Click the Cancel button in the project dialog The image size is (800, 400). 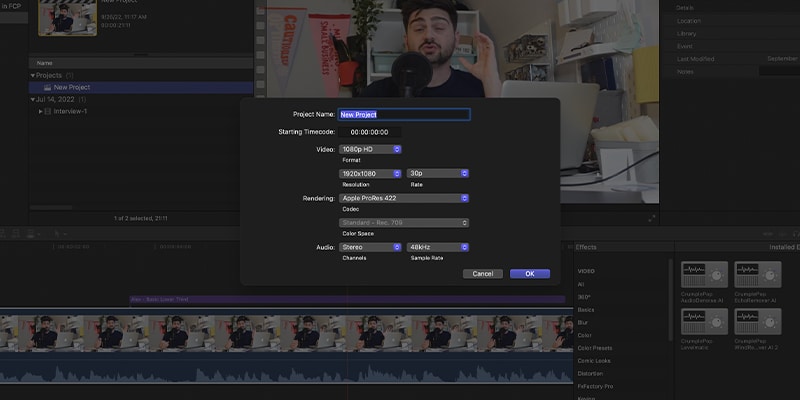483,274
